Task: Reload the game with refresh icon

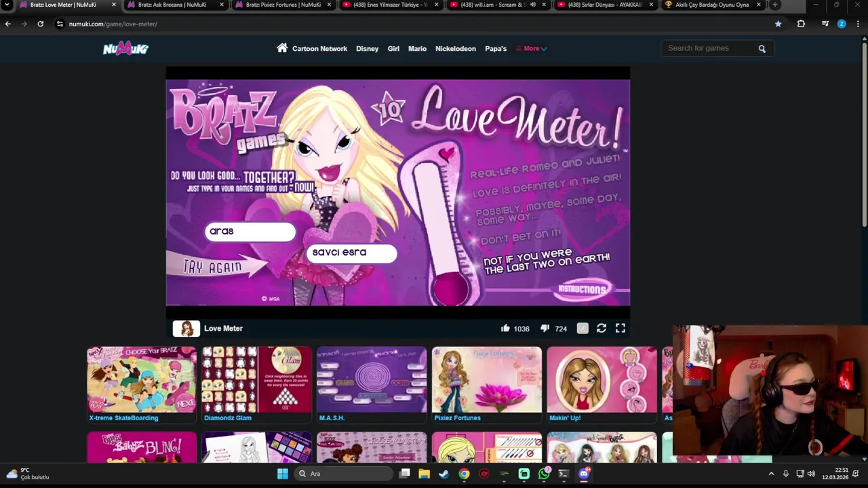Action: (x=601, y=328)
